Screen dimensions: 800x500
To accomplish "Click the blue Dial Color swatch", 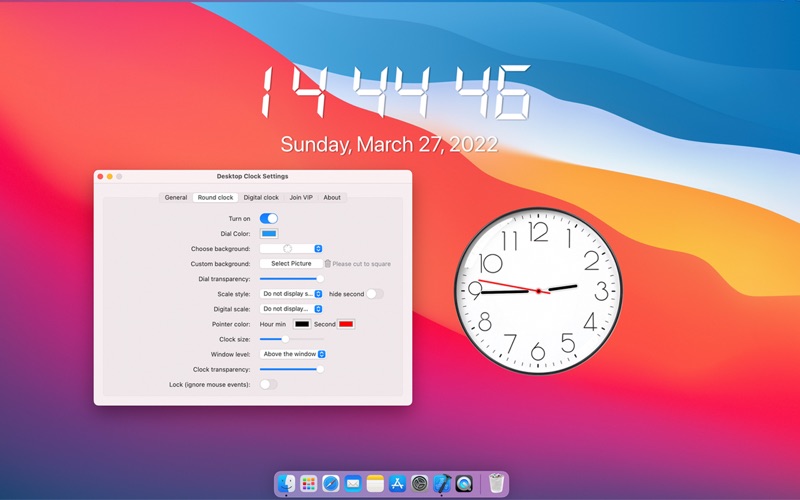I will pyautogui.click(x=269, y=234).
